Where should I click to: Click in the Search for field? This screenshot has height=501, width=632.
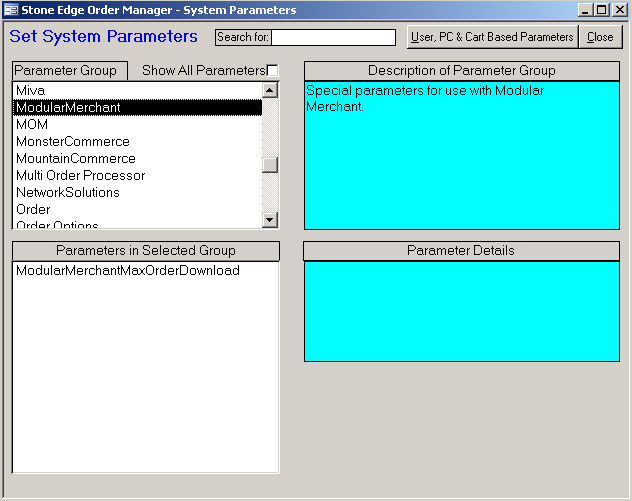[x=333, y=37]
